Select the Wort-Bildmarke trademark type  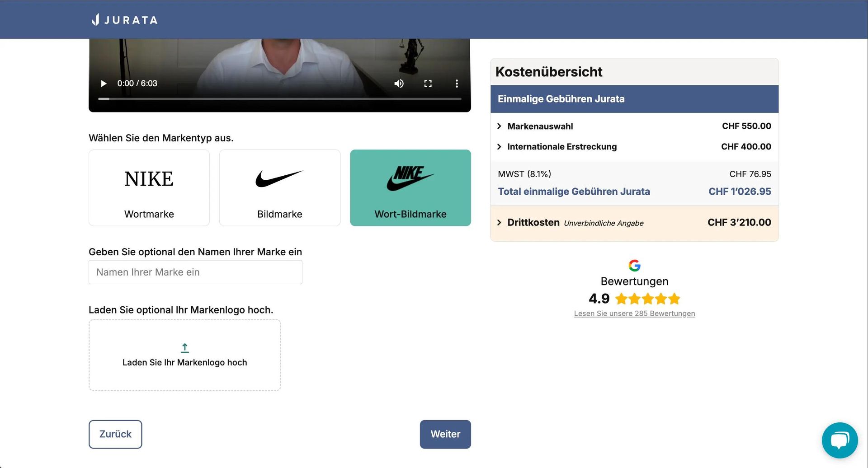(x=410, y=188)
